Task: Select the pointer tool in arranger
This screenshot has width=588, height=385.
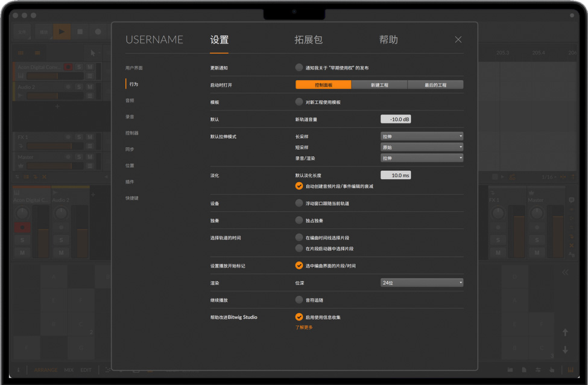Action: [x=93, y=52]
